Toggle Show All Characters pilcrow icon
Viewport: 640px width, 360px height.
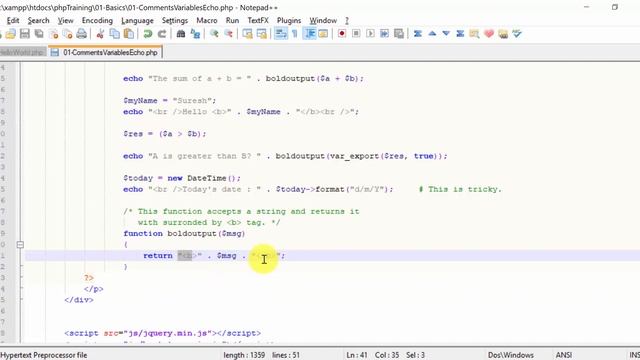click(x=295, y=34)
